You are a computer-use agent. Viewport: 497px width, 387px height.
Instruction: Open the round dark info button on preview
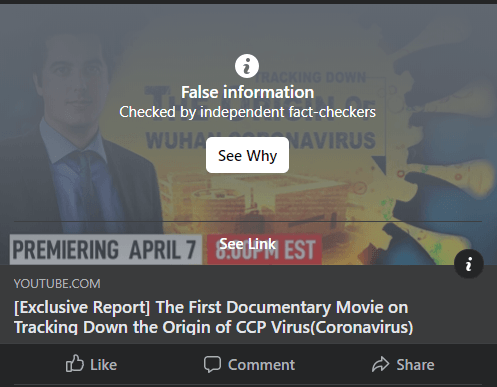pyautogui.click(x=469, y=264)
